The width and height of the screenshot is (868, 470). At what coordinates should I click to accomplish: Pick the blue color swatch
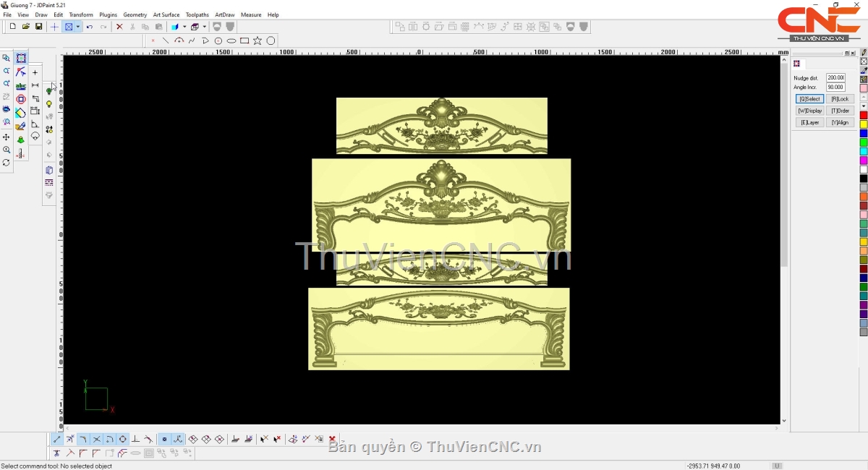coord(864,134)
